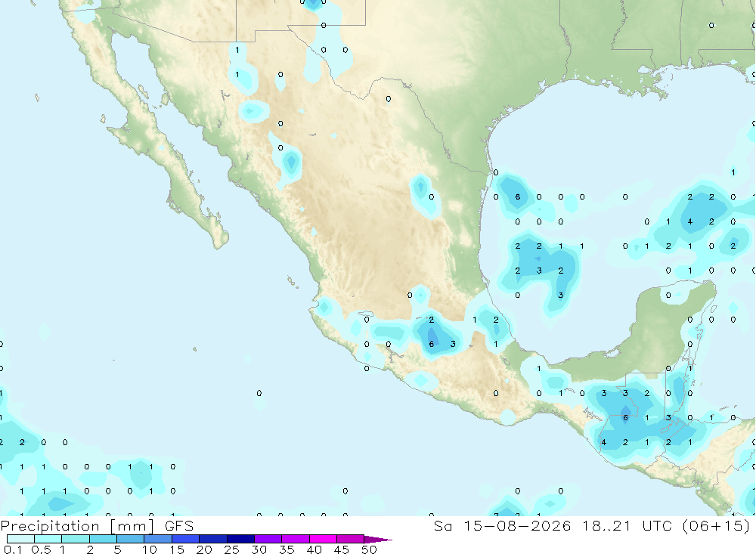Click the 'Precipitation [mm]' title text
The width and height of the screenshot is (756, 554).
click(78, 525)
